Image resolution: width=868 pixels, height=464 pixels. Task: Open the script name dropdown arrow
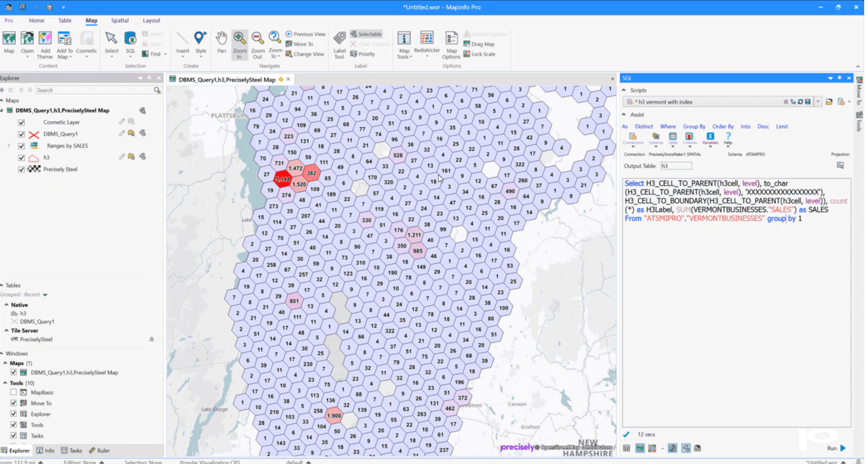click(x=818, y=102)
